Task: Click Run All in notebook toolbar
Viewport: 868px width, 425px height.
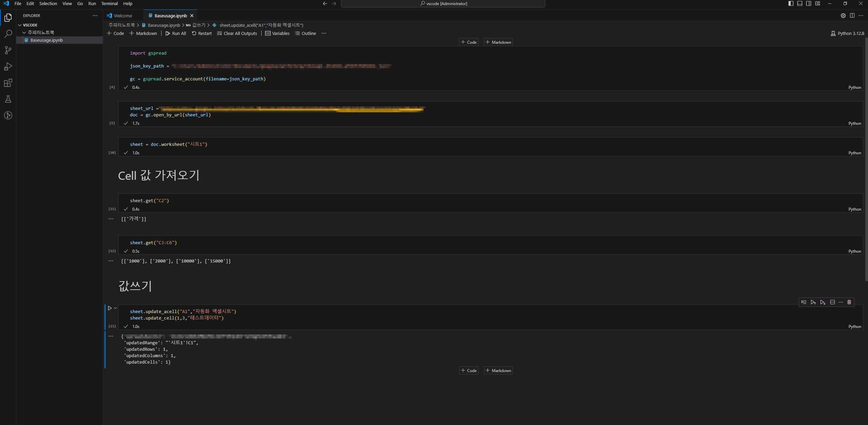Action: point(176,33)
